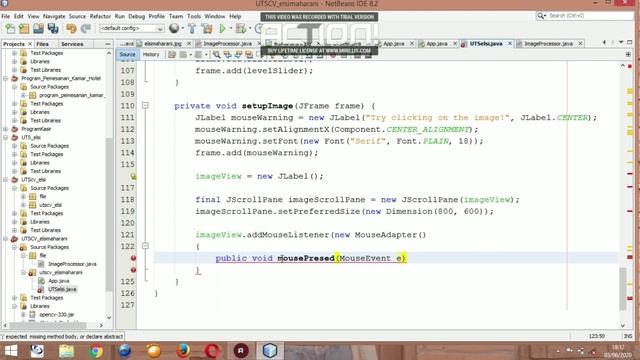The height and width of the screenshot is (360, 640).
Task: Open dropdown arrow beside globe browser icon
Action: 182,29
